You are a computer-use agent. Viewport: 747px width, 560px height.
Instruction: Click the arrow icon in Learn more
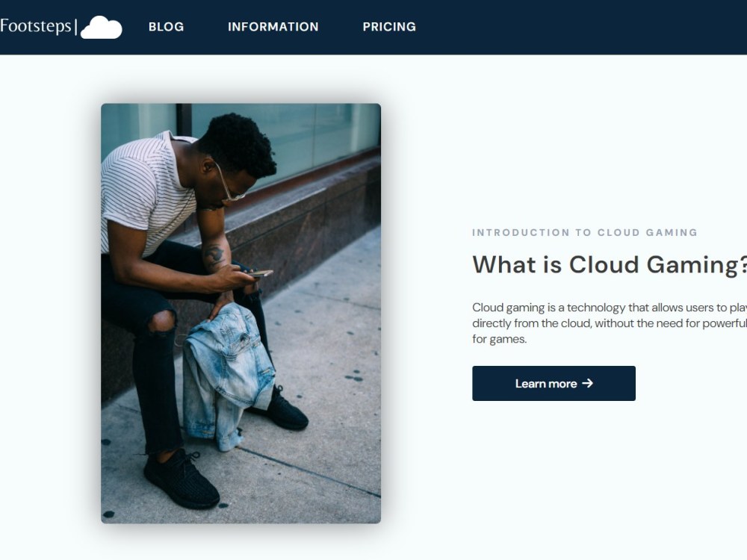587,383
